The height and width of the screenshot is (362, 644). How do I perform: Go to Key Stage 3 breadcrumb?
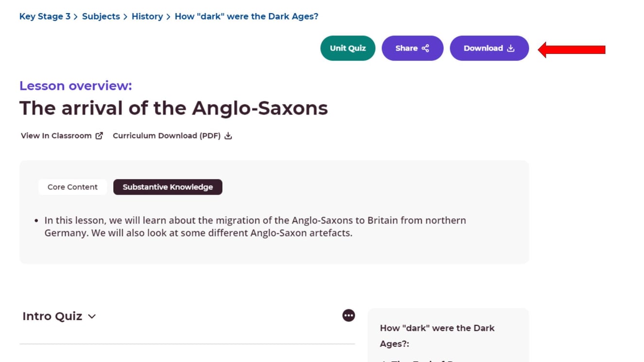tap(45, 17)
